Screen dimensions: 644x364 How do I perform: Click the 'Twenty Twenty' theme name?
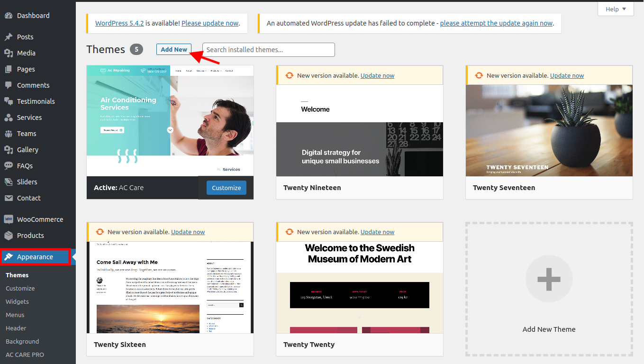[x=309, y=345]
